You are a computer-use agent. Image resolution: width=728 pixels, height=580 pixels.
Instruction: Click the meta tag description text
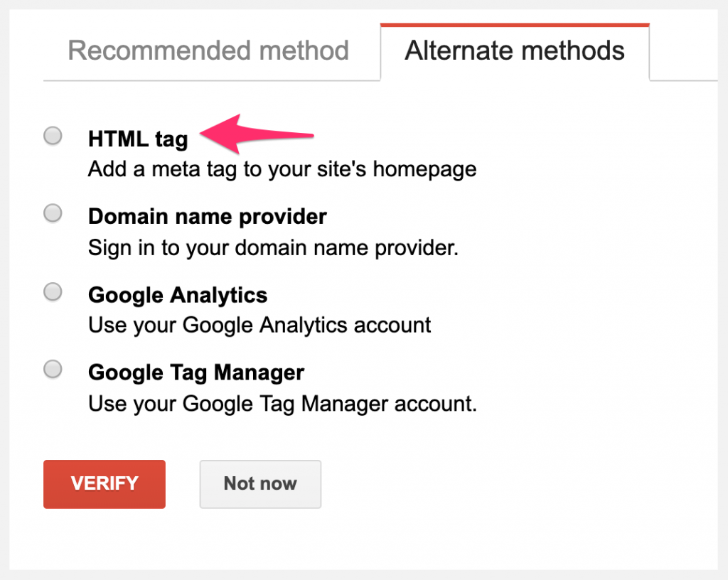click(x=282, y=169)
